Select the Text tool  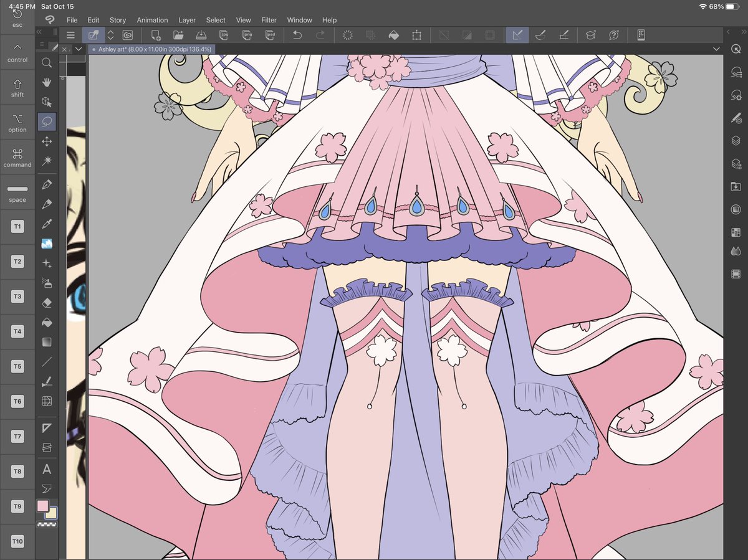point(47,469)
